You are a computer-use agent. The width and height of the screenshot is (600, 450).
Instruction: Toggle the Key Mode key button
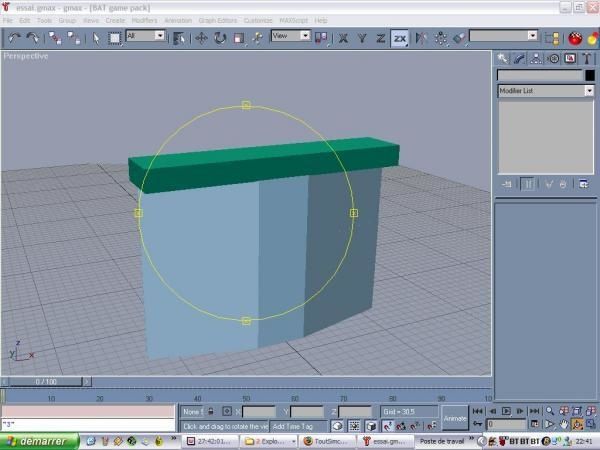[477, 424]
